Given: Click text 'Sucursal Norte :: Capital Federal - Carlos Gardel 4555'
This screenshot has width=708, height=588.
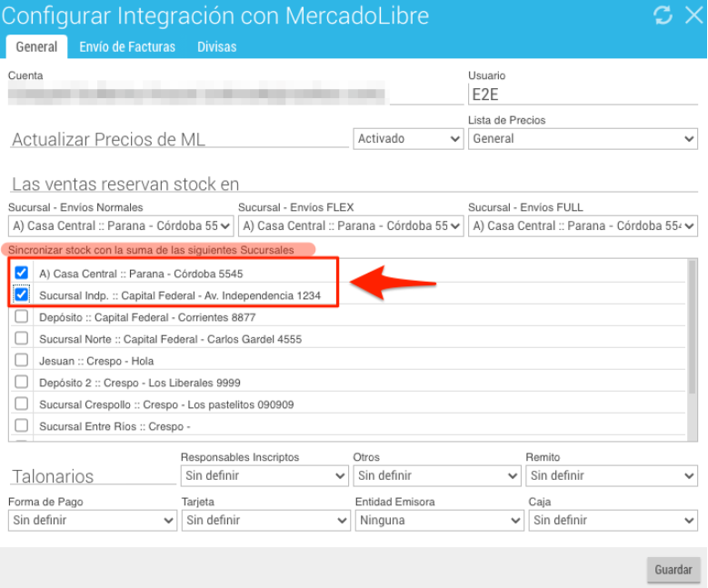Looking at the screenshot, I should pyautogui.click(x=170, y=339).
